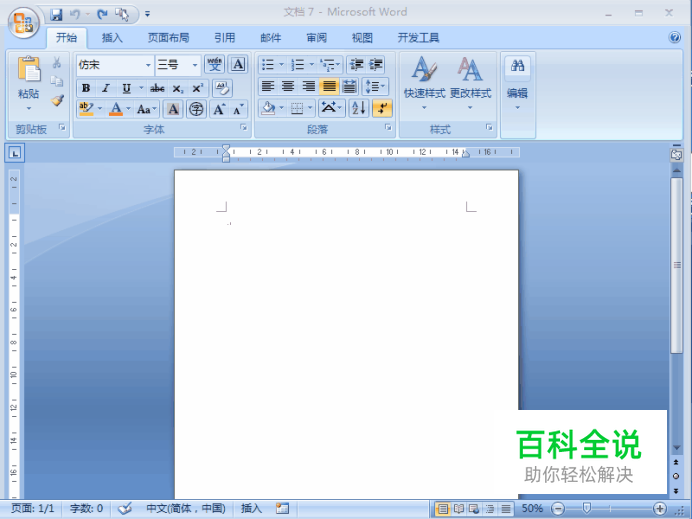Copy selection with the copy icon
The width and height of the screenshot is (692, 519).
(56, 81)
